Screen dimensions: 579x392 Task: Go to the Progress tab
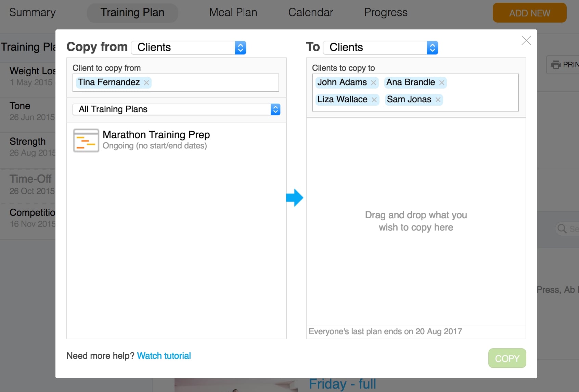pyautogui.click(x=386, y=13)
